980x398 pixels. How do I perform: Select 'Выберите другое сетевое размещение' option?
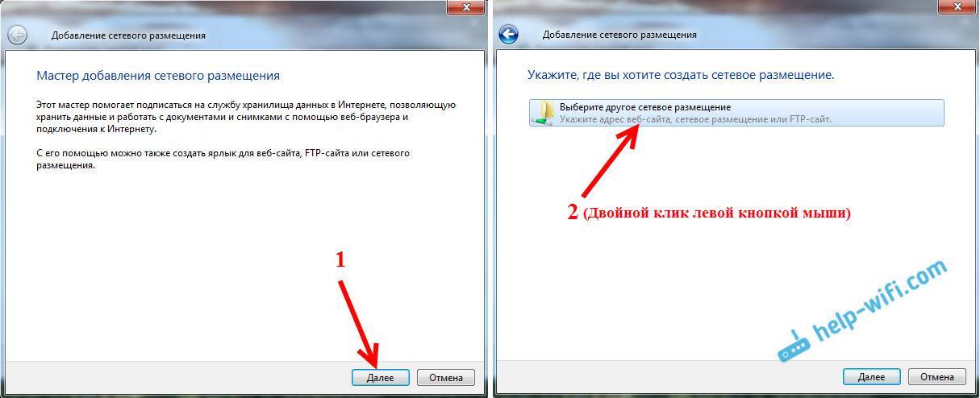click(x=736, y=113)
